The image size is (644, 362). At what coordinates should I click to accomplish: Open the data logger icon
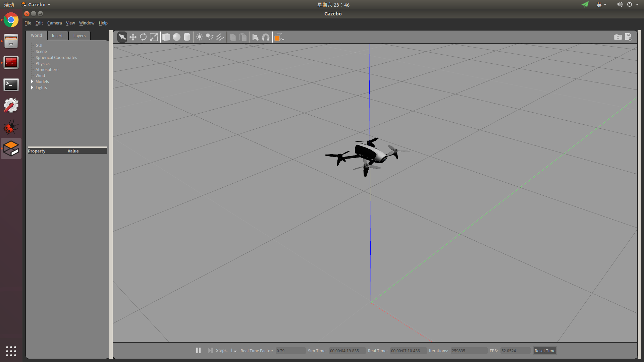[x=628, y=37]
